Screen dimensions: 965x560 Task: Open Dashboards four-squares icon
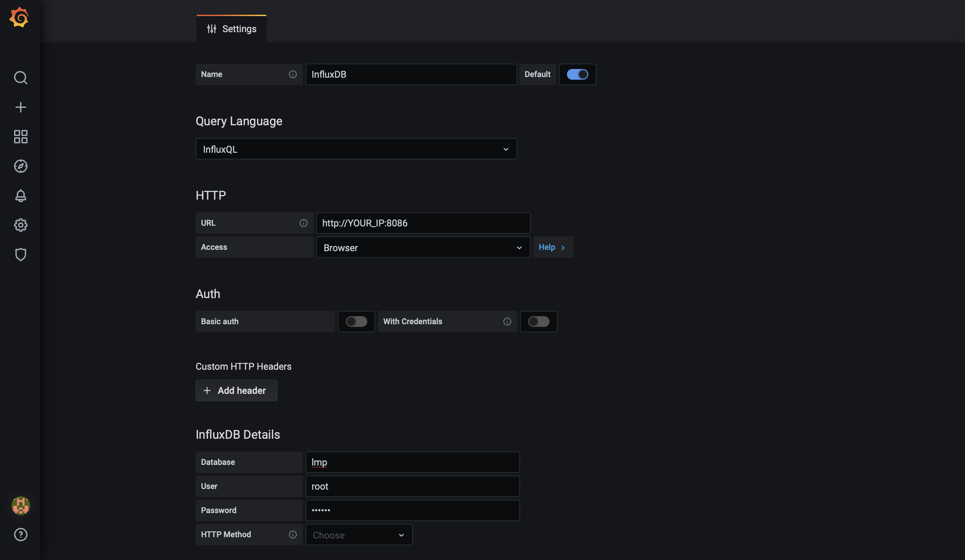tap(21, 137)
